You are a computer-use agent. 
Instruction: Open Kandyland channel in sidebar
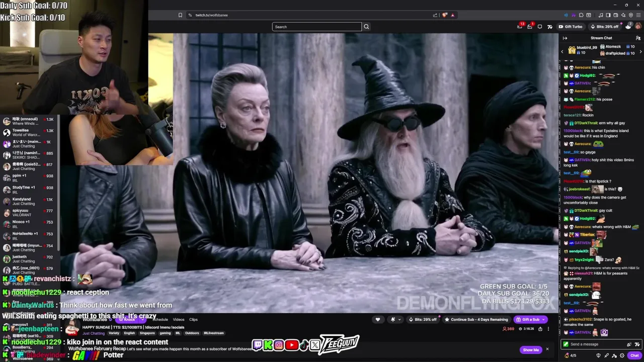click(29, 202)
